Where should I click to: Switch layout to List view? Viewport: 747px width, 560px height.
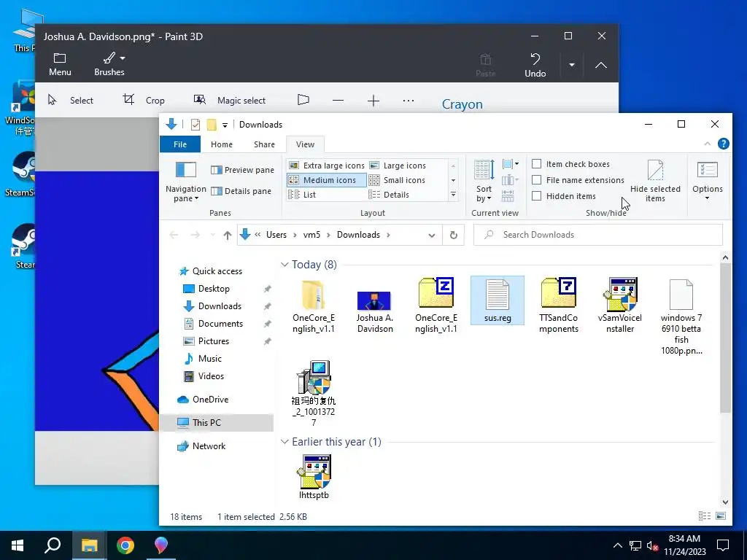tap(302, 194)
